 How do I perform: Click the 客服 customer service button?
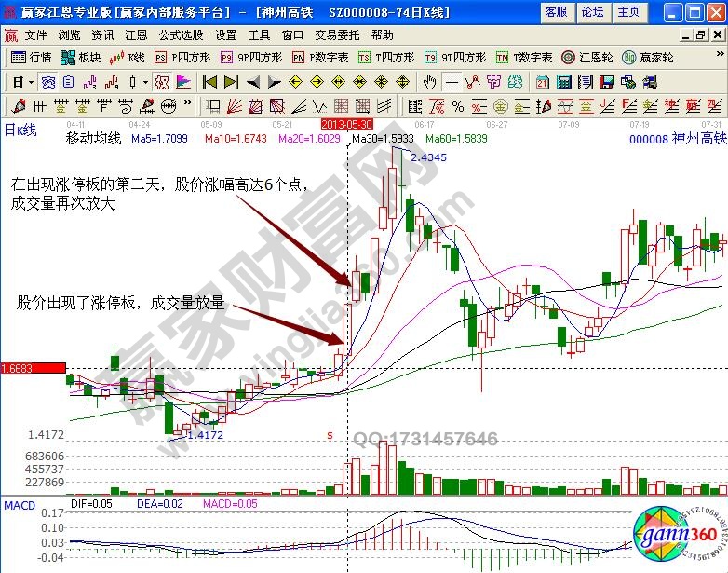(556, 12)
